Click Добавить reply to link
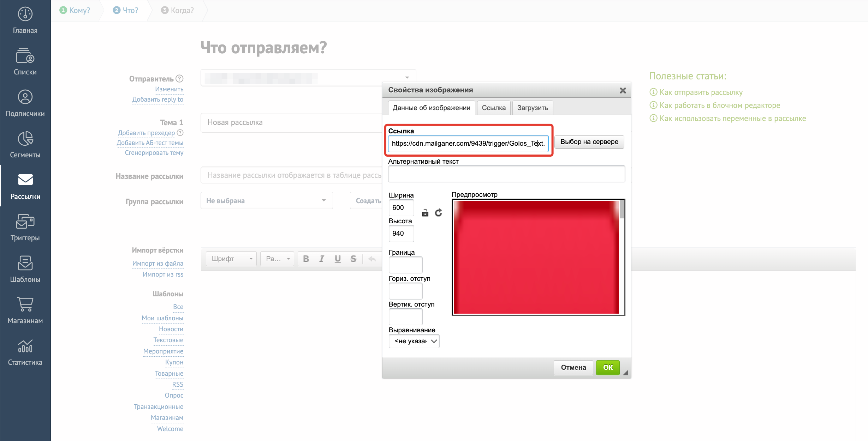This screenshot has height=441, width=868. coord(158,99)
